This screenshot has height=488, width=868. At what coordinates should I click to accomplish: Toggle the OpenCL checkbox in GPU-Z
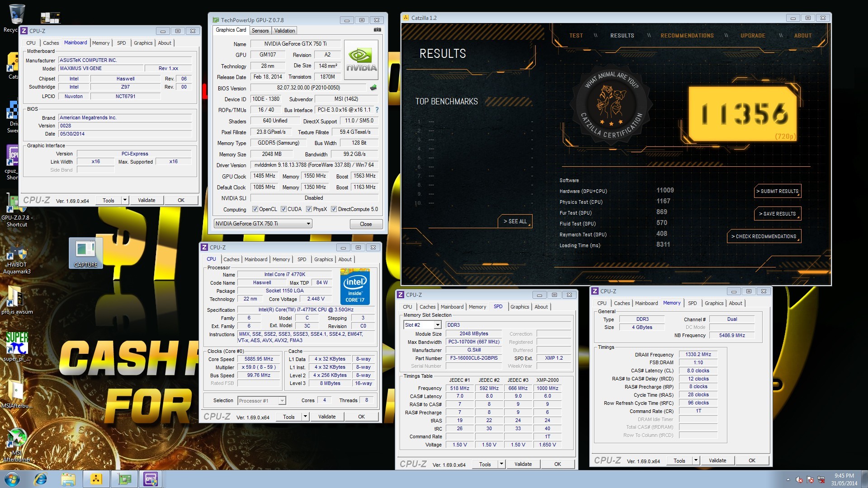[255, 209]
